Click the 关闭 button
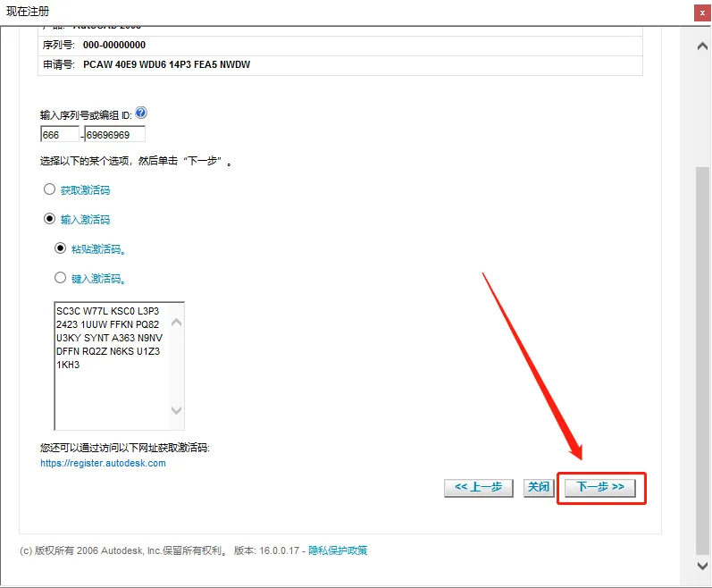The image size is (712, 588). (539, 487)
